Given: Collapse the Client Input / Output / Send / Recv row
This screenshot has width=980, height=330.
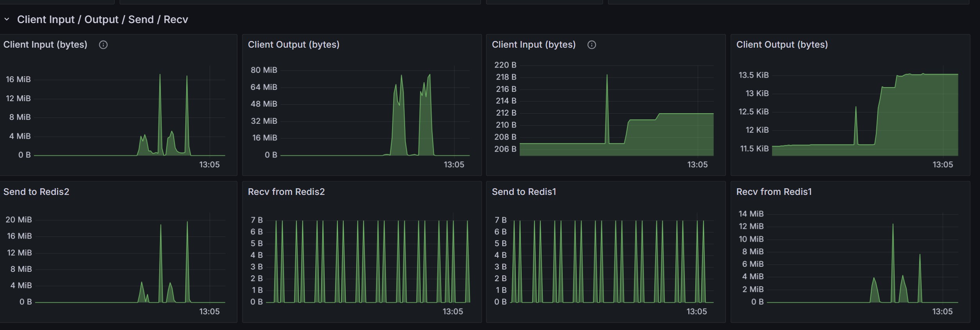Looking at the screenshot, I should click(7, 19).
